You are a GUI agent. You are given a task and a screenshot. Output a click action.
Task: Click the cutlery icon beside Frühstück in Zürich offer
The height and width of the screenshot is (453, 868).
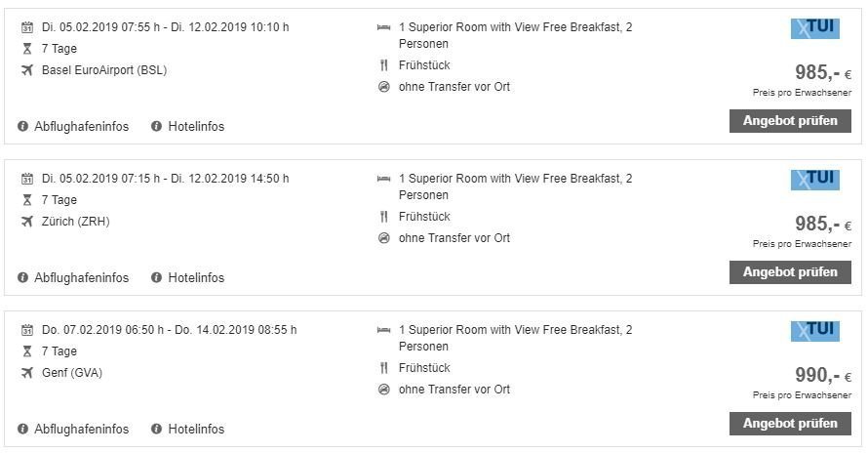point(383,217)
